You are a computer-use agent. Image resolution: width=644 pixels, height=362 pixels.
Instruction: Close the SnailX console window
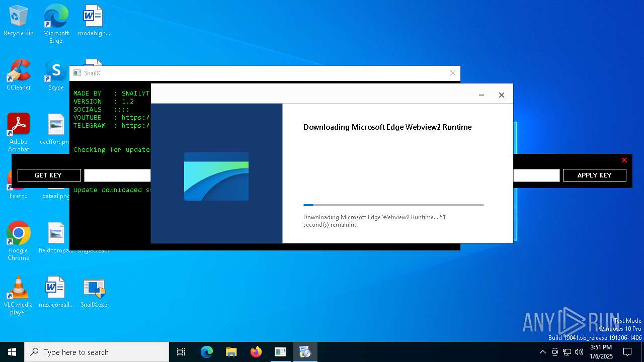coord(452,73)
